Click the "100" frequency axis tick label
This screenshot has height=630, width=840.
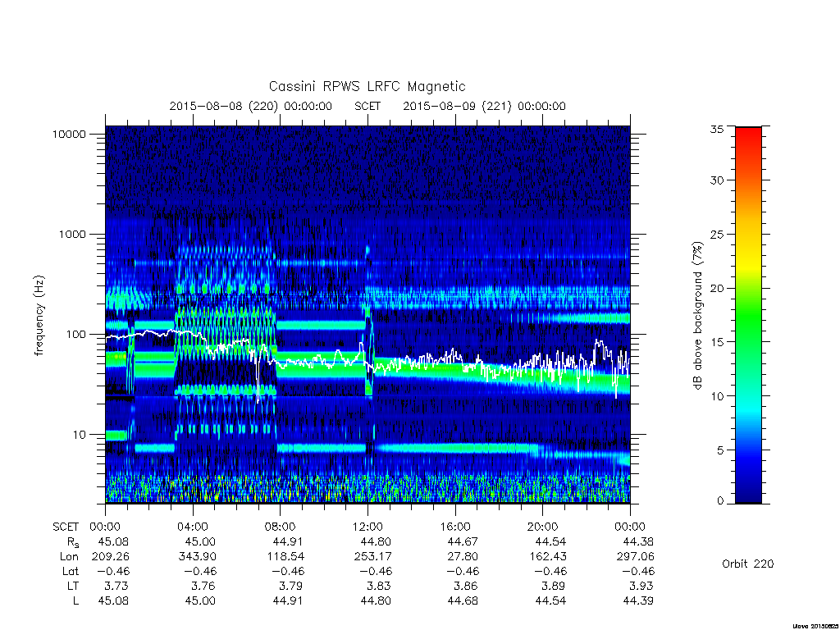[x=75, y=335]
